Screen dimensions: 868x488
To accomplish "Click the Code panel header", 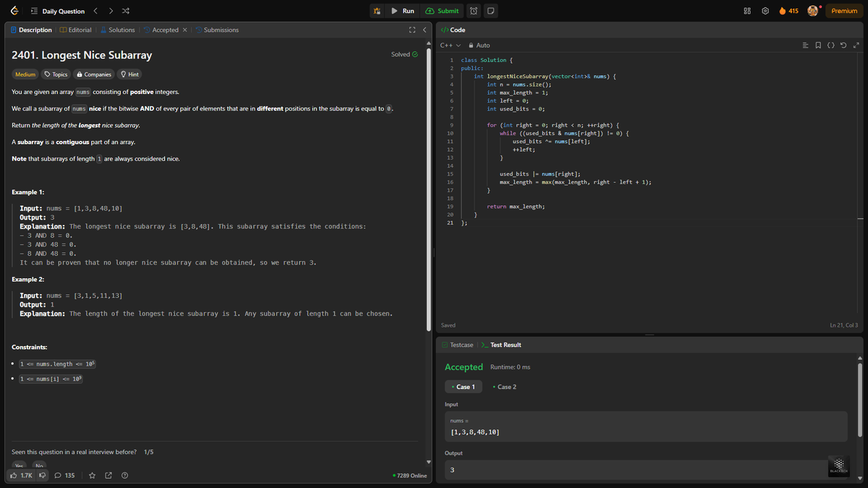I will [454, 30].
